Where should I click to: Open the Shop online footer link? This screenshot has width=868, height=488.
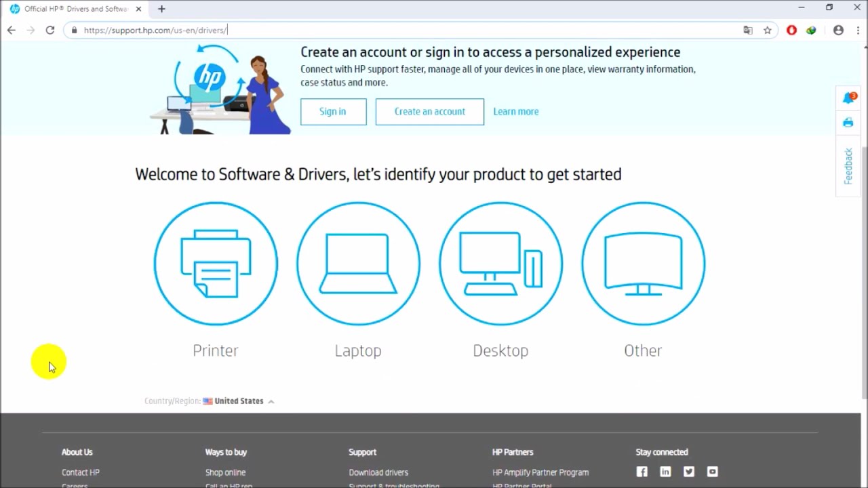click(225, 472)
